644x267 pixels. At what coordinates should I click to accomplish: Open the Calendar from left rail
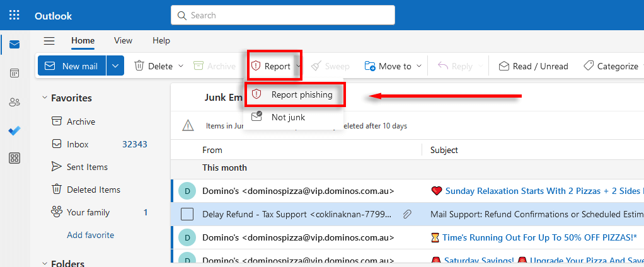point(14,73)
